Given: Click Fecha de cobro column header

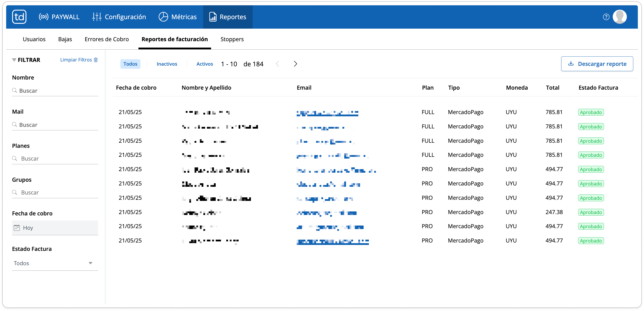Looking at the screenshot, I should click(x=136, y=88).
